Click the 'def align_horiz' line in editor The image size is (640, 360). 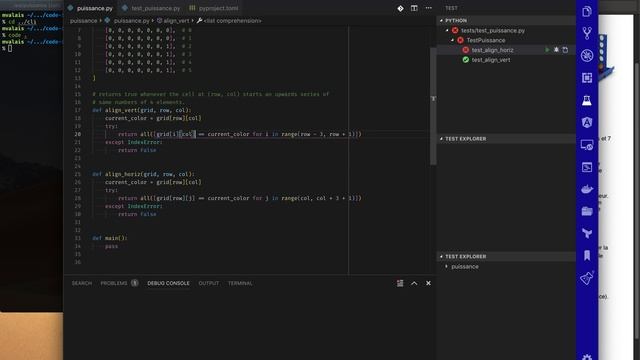(x=144, y=174)
